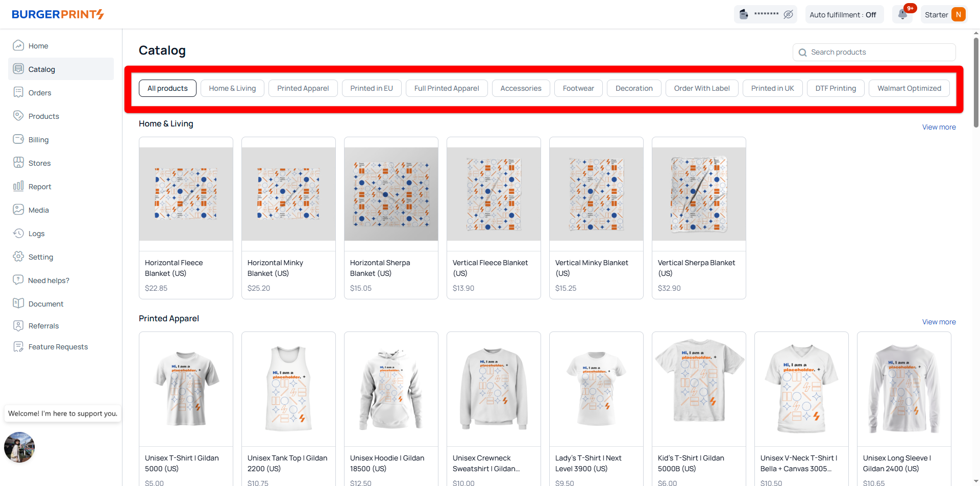The height and width of the screenshot is (486, 980).
Task: Click View more for Printed Apparel
Action: point(939,322)
